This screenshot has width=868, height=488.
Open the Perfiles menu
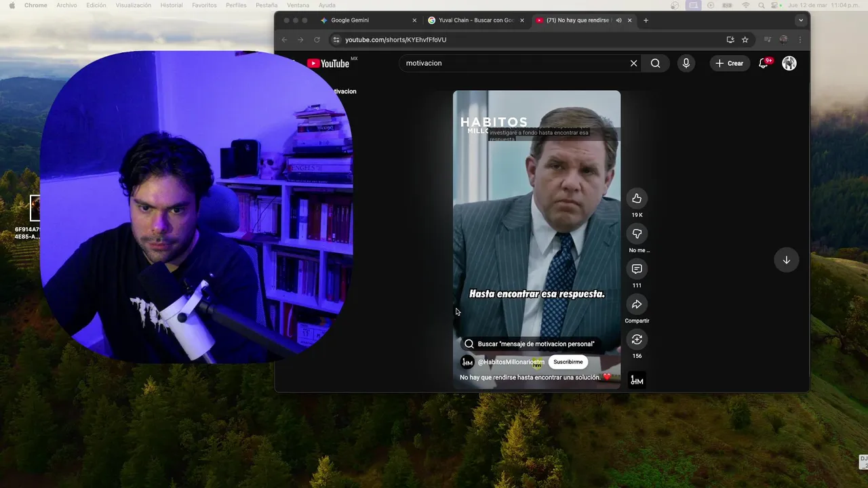click(x=237, y=5)
